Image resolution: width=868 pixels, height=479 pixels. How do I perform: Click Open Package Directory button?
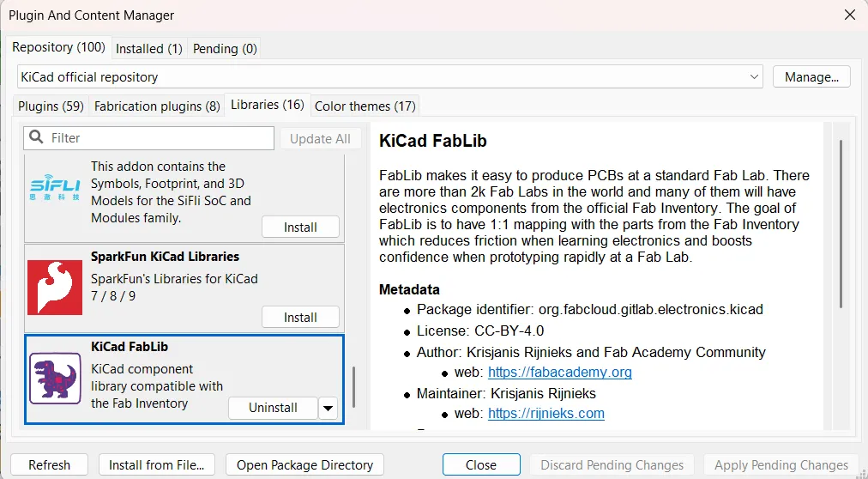304,464
